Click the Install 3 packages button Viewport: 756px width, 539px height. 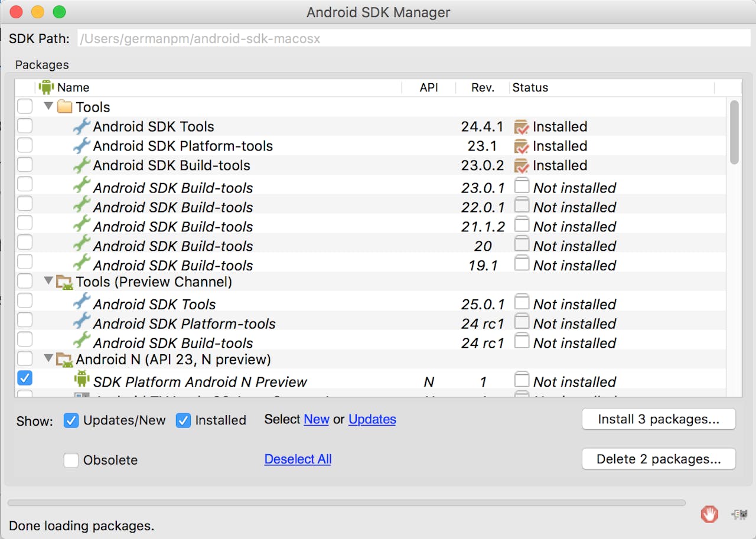659,419
